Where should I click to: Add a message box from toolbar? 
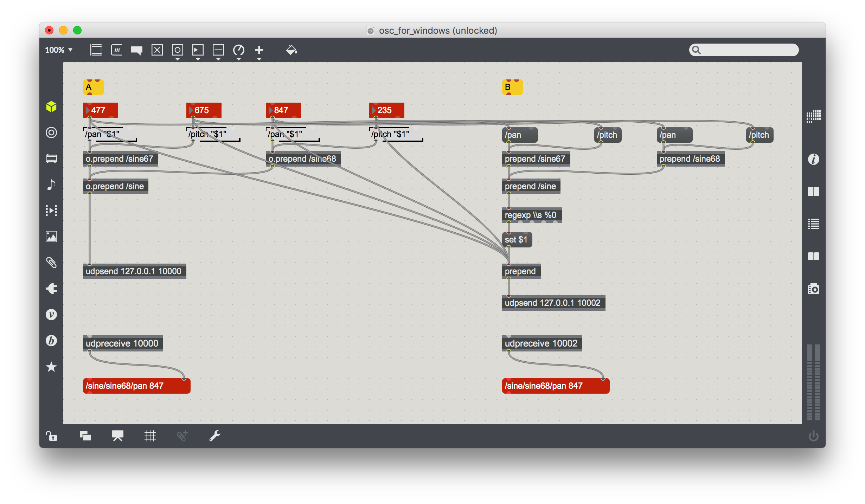(116, 50)
